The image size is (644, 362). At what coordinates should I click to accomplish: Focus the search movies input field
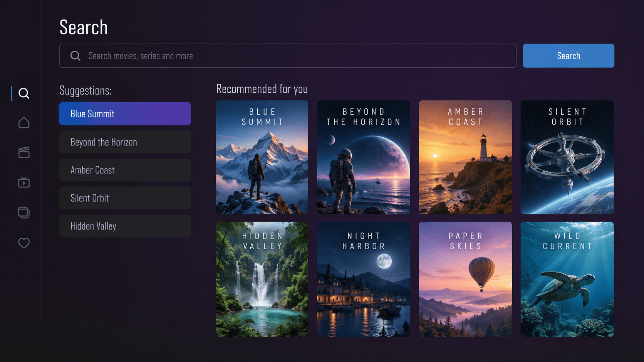point(288,56)
